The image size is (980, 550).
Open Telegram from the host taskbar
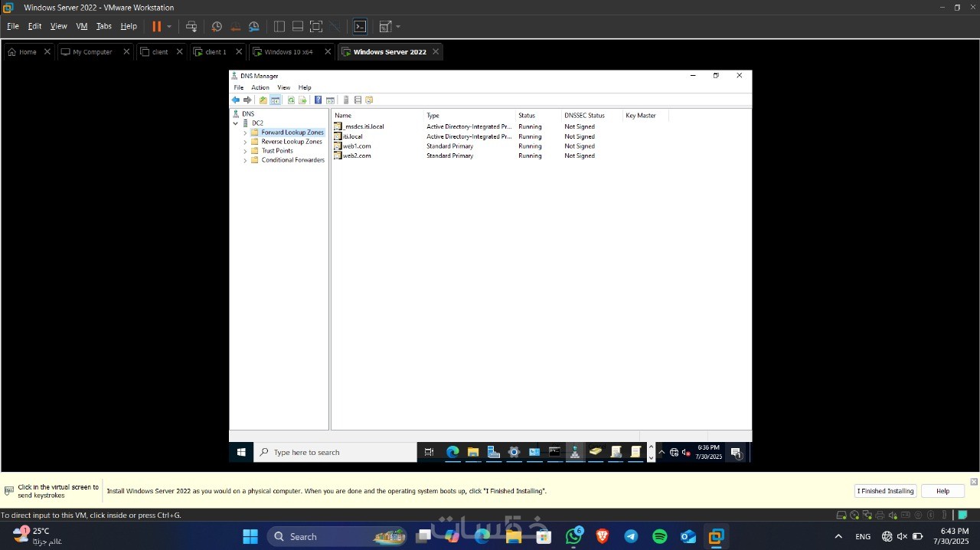click(631, 536)
